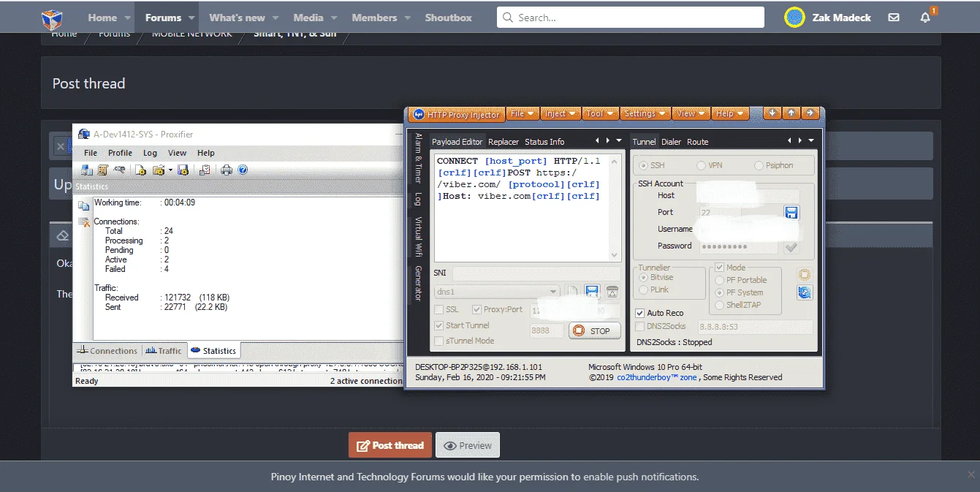Open the Tool dropdown menu
Screen dimensions: 980x492
(x=601, y=113)
